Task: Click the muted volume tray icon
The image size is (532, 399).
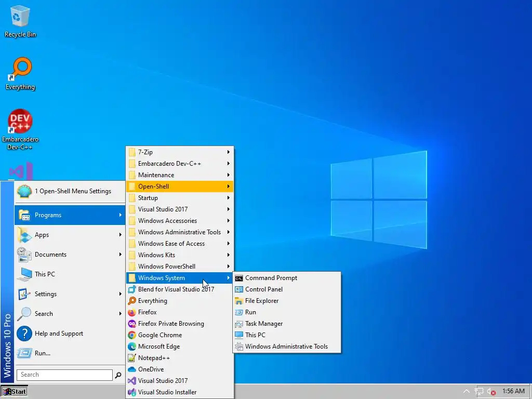Action: point(491,392)
